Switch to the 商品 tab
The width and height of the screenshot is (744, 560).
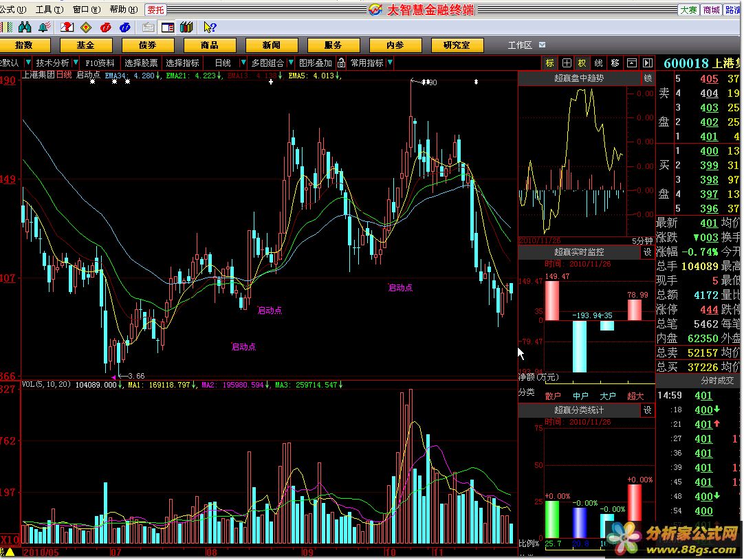(210, 45)
